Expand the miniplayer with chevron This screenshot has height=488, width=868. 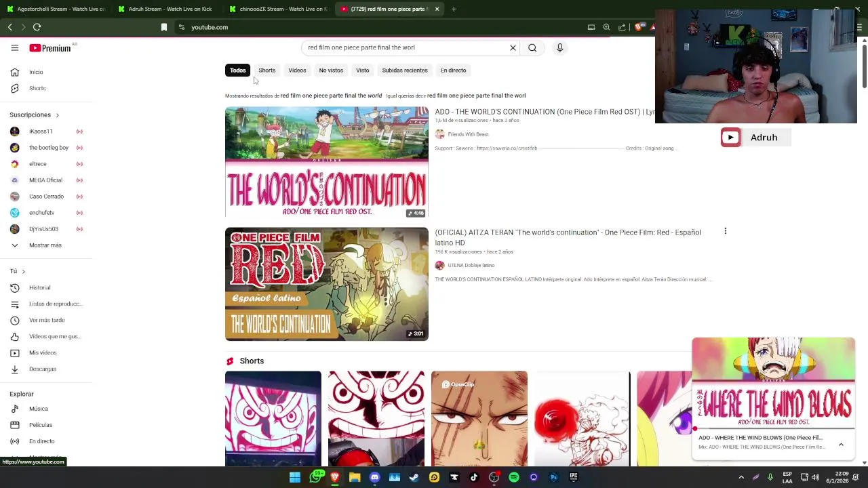841,445
